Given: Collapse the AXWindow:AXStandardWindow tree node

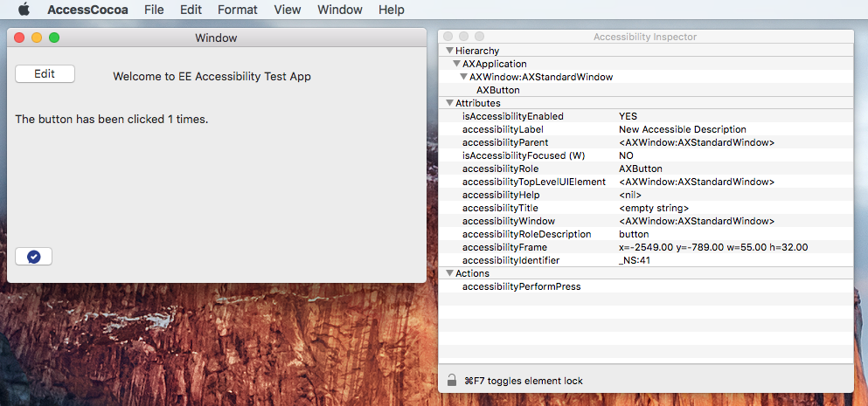Looking at the screenshot, I should (x=464, y=77).
